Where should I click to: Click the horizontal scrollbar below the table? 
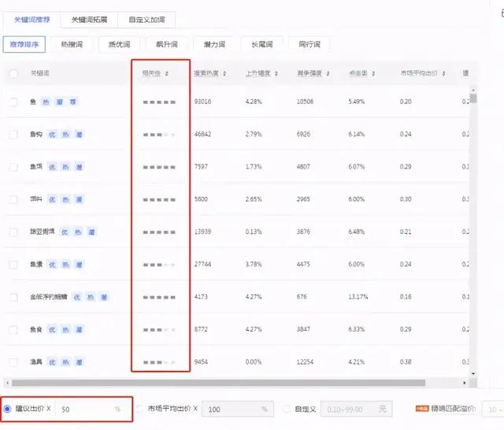236,384
